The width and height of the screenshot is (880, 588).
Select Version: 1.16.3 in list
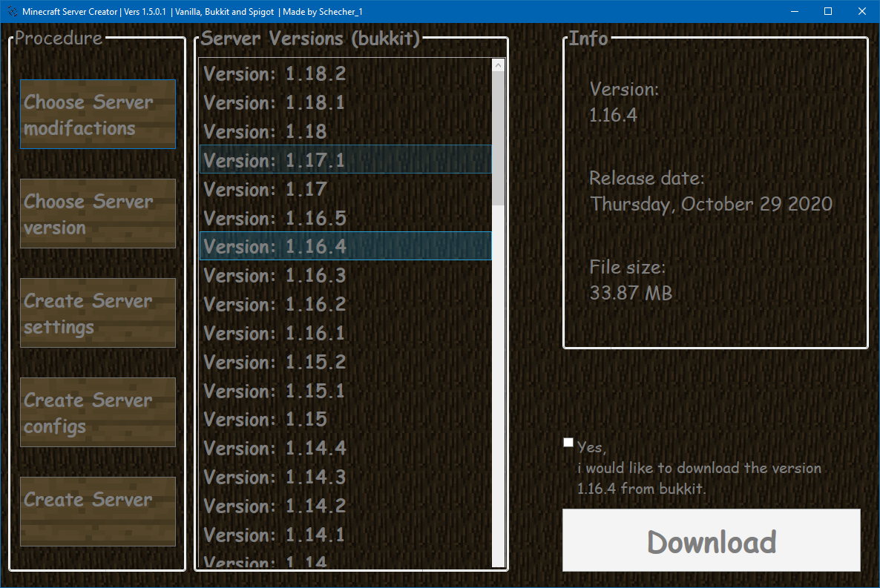point(346,276)
